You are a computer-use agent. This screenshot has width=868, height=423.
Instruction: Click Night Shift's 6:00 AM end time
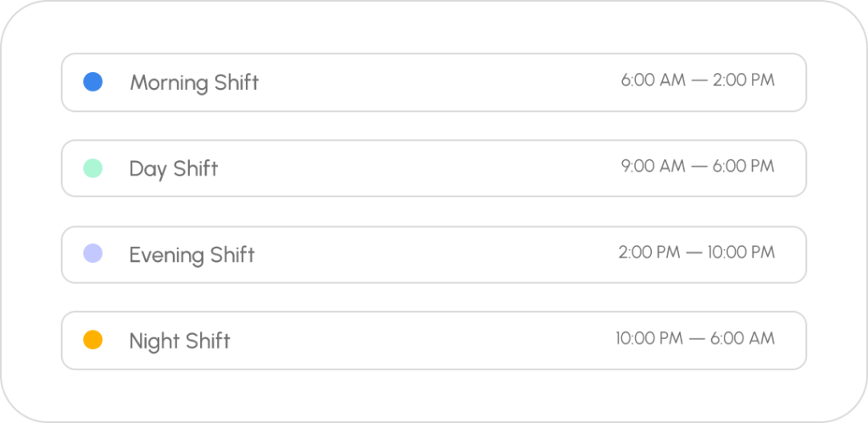(x=743, y=338)
